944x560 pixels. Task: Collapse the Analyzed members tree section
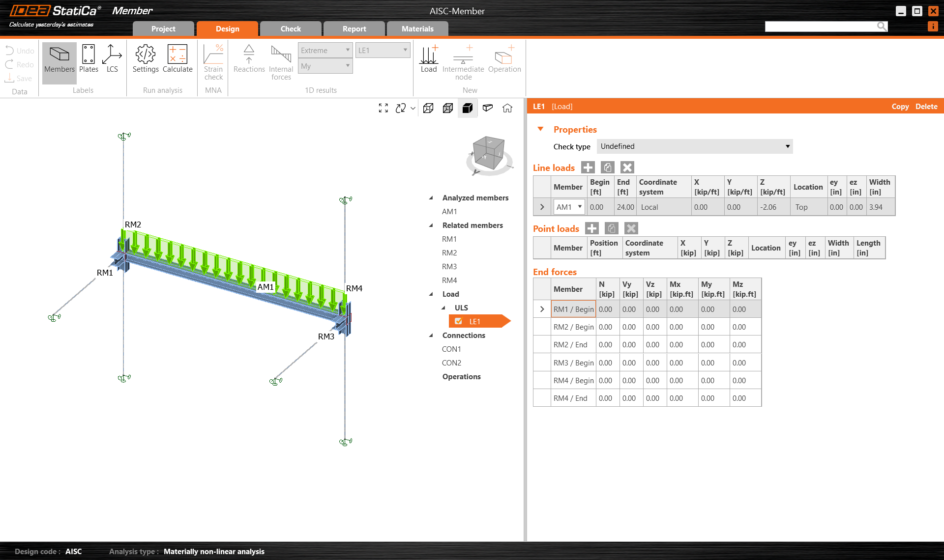pyautogui.click(x=431, y=197)
